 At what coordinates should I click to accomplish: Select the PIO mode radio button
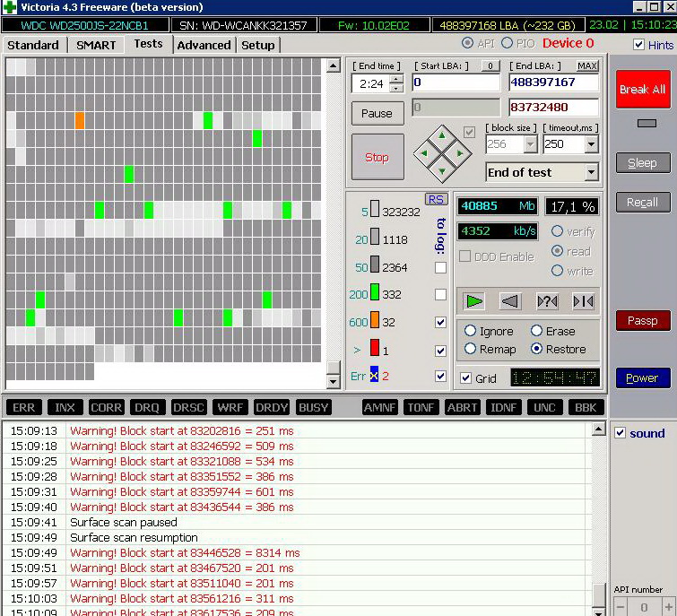pyautogui.click(x=507, y=43)
